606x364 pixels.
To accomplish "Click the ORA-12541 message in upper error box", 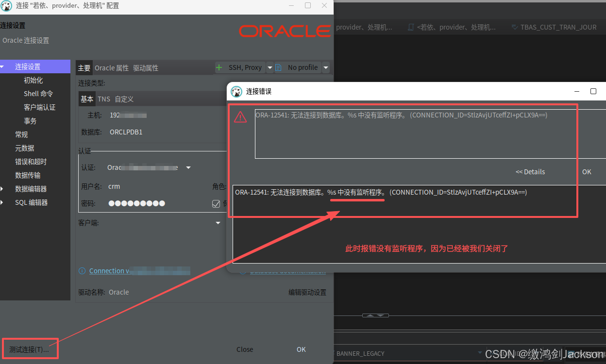I will 401,115.
